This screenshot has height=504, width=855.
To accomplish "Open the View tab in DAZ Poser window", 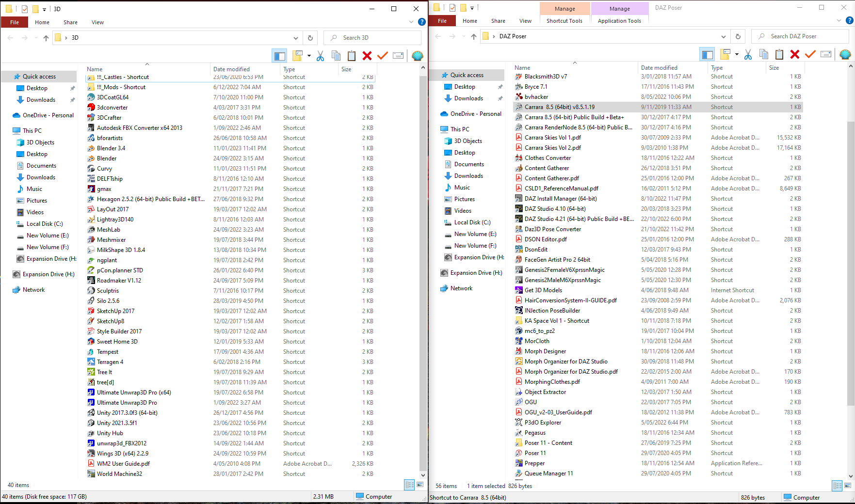I will (525, 20).
